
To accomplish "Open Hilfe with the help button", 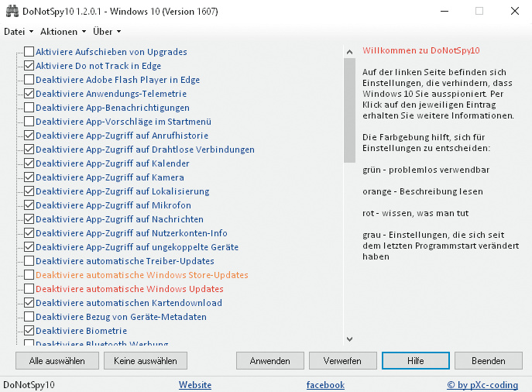I will (414, 361).
